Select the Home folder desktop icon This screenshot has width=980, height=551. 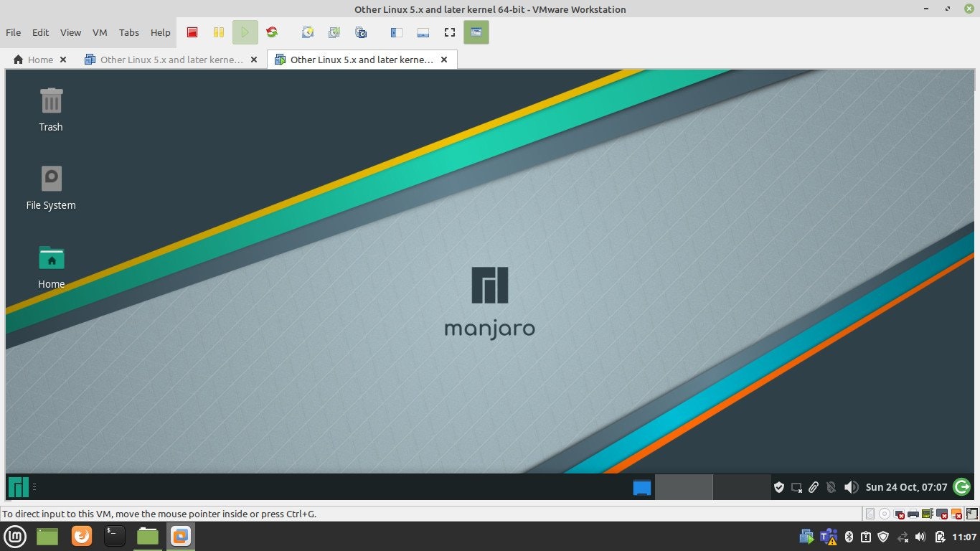(x=51, y=266)
